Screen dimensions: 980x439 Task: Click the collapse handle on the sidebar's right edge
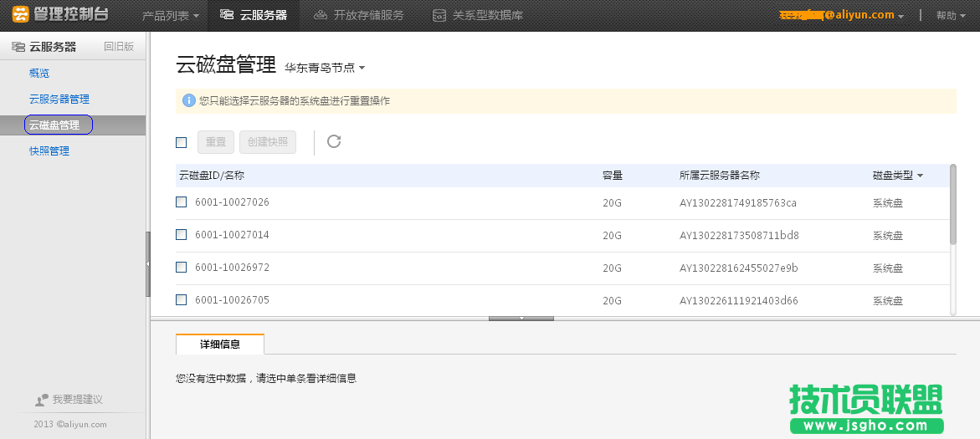(x=148, y=263)
